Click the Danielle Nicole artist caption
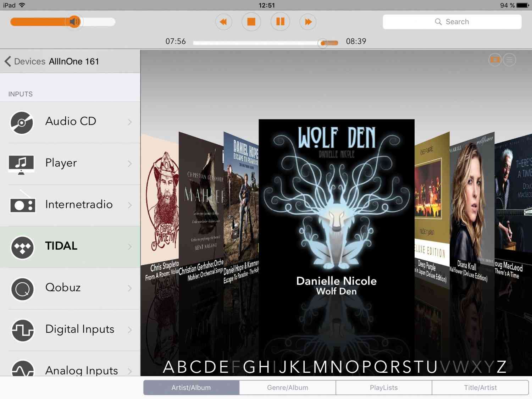The image size is (532, 399). coord(337,281)
